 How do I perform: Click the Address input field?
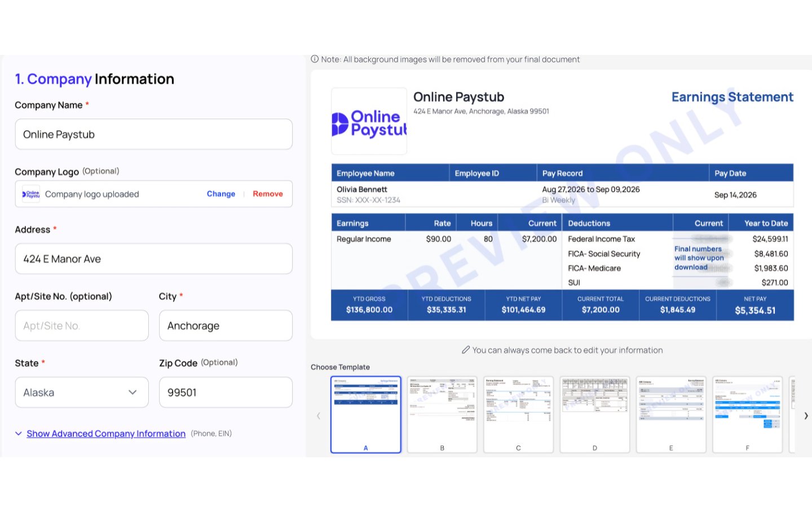point(153,259)
